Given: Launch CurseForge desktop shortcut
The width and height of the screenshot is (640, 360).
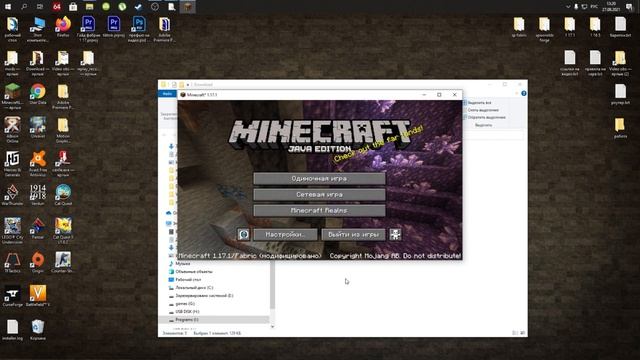Looking at the screenshot, I should [x=12, y=296].
